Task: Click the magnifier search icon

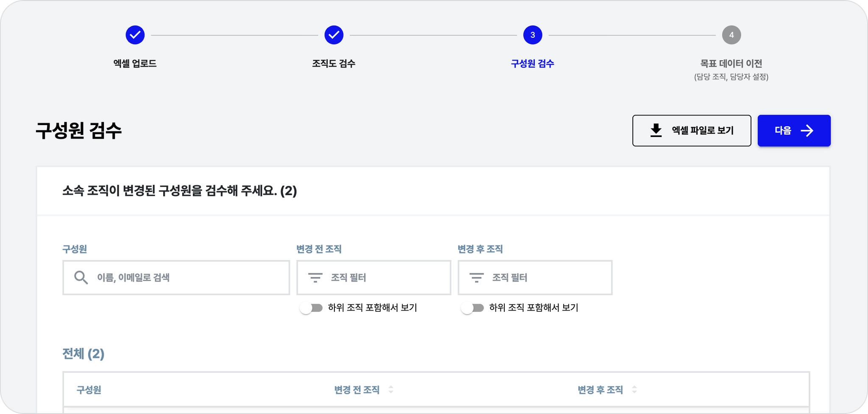Action: click(x=81, y=277)
